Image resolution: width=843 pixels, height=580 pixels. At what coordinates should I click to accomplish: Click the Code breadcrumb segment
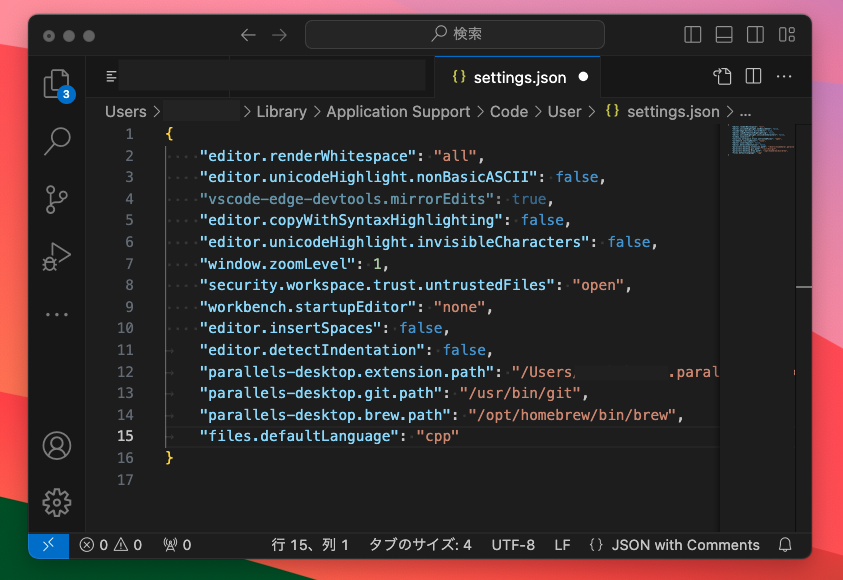point(509,112)
